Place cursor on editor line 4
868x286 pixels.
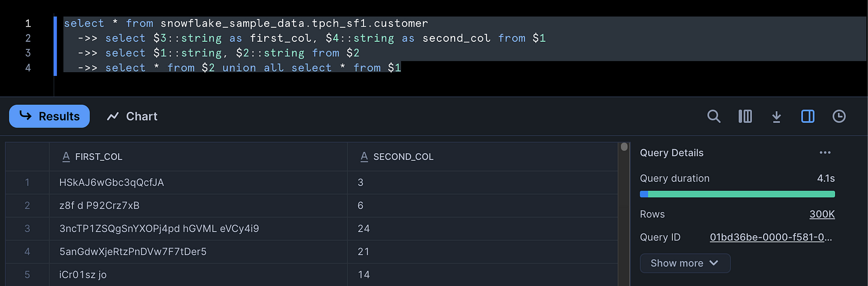click(x=232, y=68)
